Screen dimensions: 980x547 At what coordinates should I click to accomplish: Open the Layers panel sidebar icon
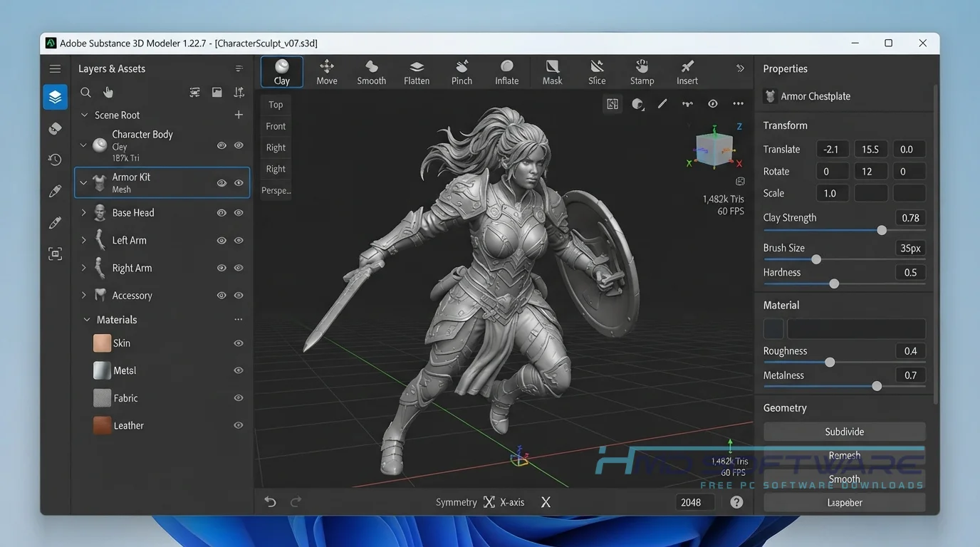pyautogui.click(x=56, y=97)
